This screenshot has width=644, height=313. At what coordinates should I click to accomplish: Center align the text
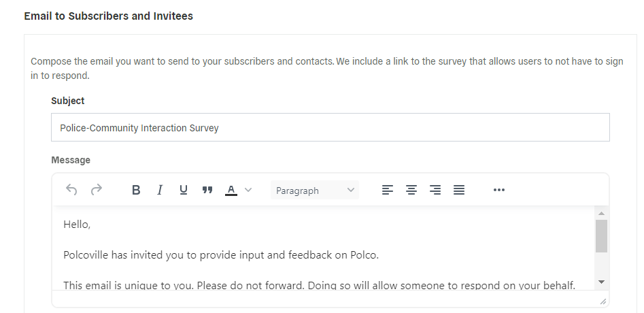click(x=411, y=191)
